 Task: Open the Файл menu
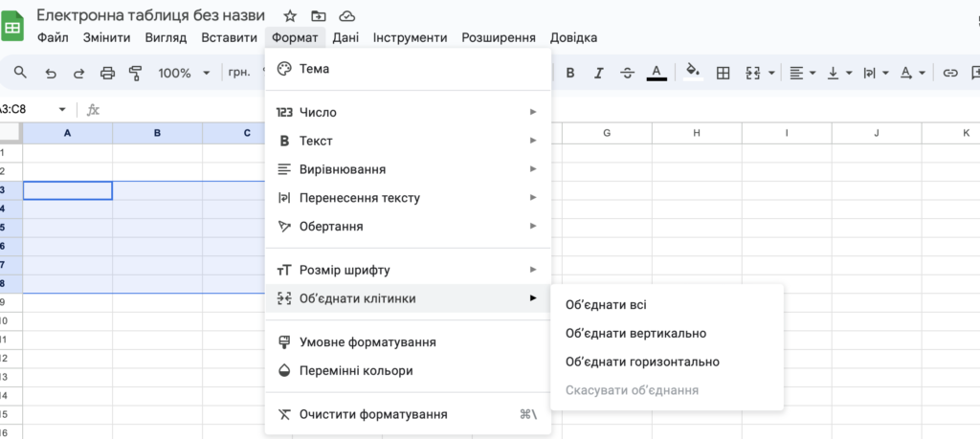(54, 37)
